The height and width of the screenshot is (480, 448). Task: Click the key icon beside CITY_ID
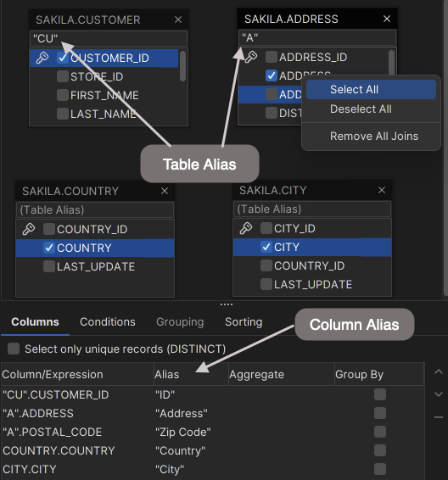[246, 228]
